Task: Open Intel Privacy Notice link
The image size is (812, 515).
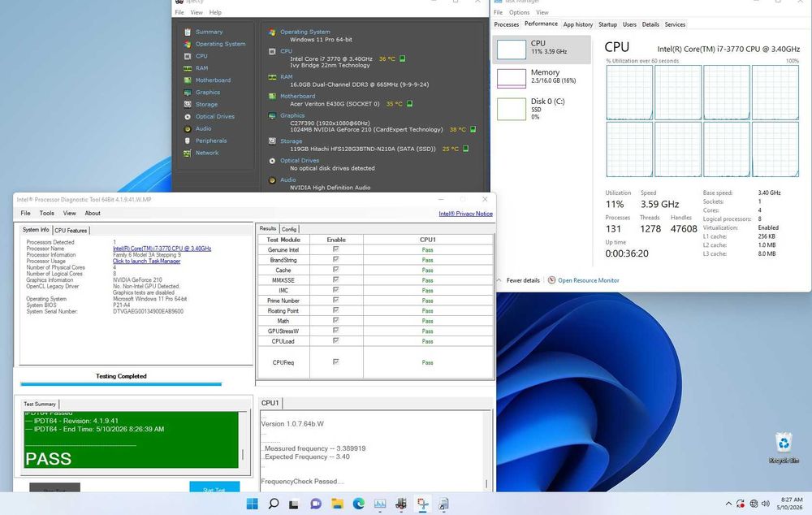Action: pos(465,214)
